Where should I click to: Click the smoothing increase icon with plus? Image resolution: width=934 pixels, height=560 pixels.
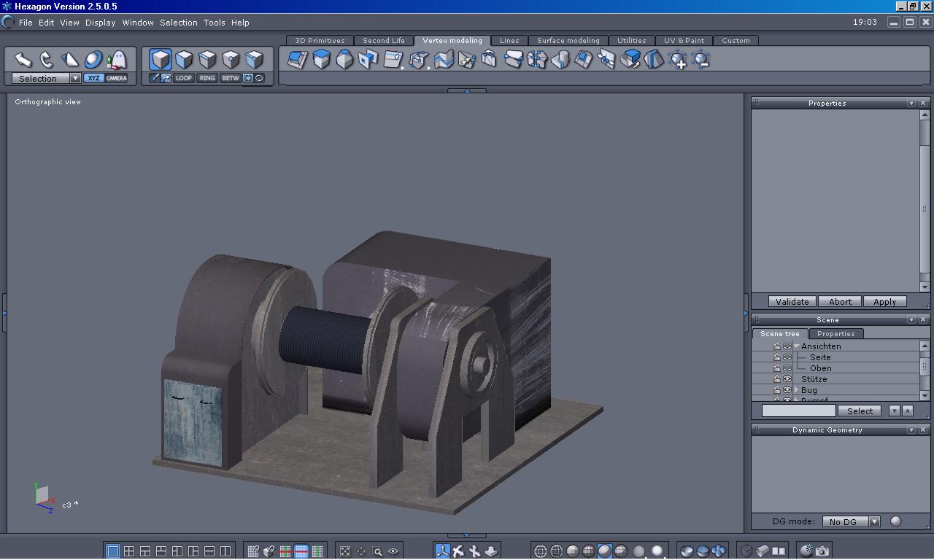pyautogui.click(x=677, y=60)
